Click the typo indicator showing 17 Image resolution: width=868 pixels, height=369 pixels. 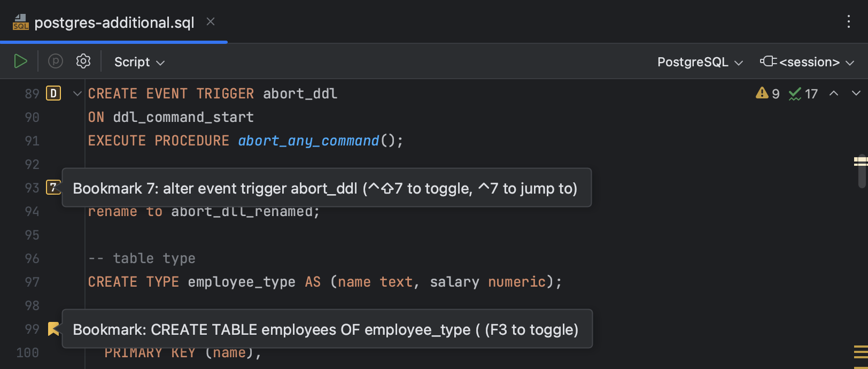pos(803,94)
